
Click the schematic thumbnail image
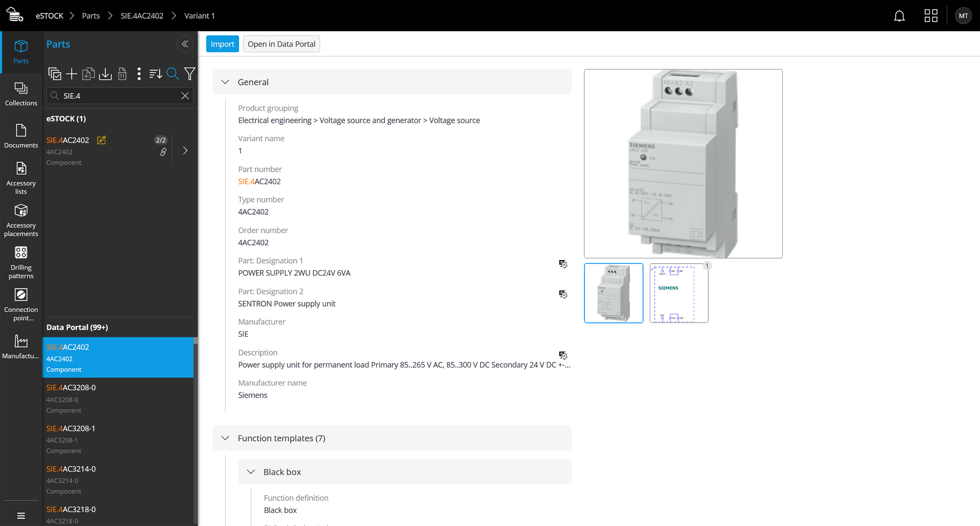pyautogui.click(x=678, y=292)
